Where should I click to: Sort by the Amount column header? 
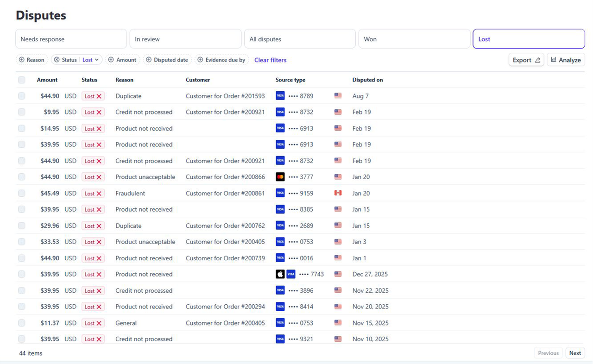[x=47, y=80]
